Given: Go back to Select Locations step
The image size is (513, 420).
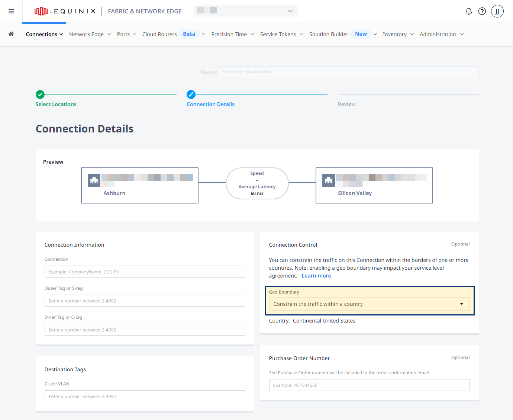Looking at the screenshot, I should [56, 104].
